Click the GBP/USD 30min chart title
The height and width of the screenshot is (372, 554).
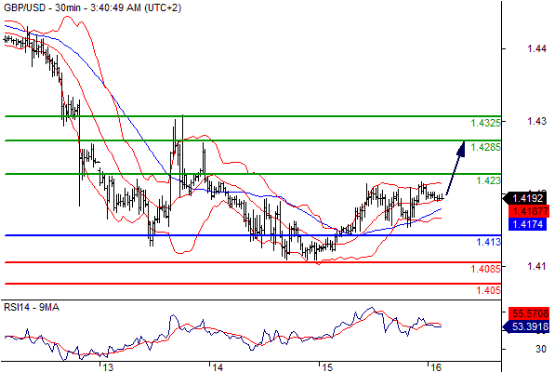pos(93,7)
